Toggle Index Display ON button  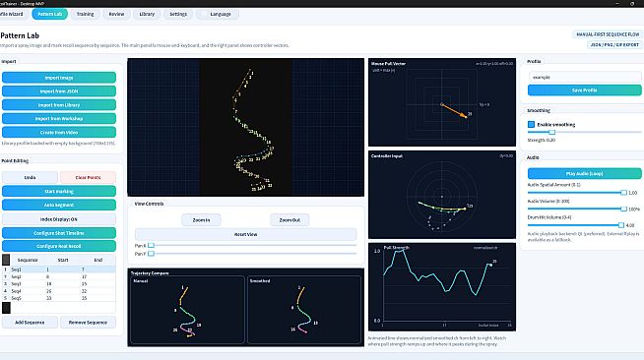(59, 219)
